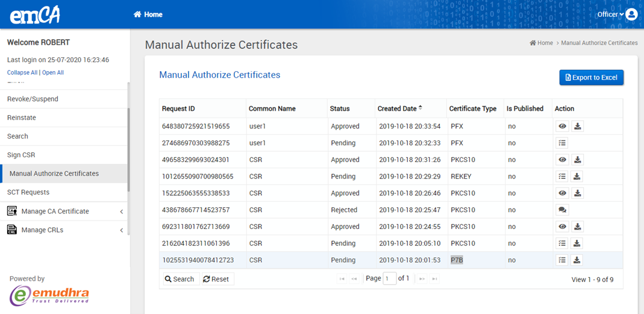Image resolution: width=644 pixels, height=314 pixels.
Task: Open the Officer account dropdown
Action: 610,14
